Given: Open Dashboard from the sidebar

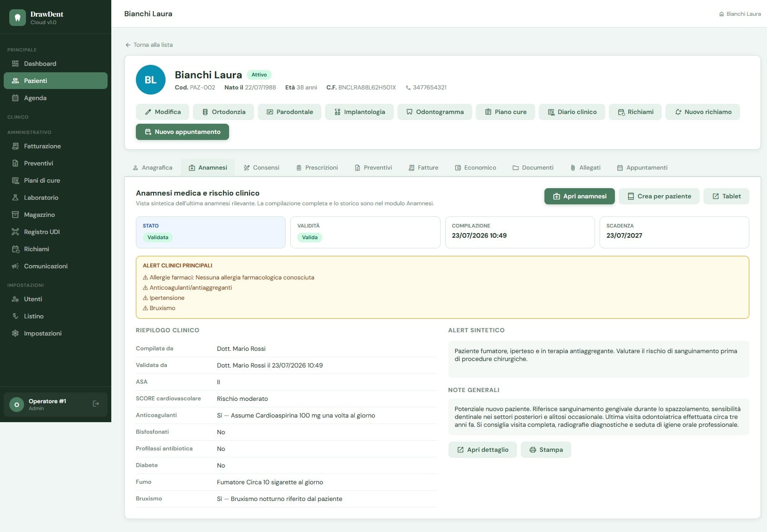Looking at the screenshot, I should (56, 63).
